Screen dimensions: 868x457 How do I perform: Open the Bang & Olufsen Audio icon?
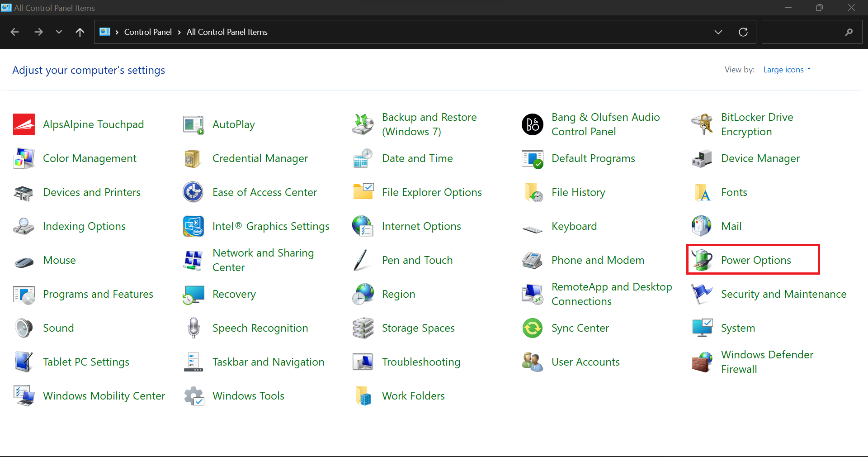(x=533, y=124)
